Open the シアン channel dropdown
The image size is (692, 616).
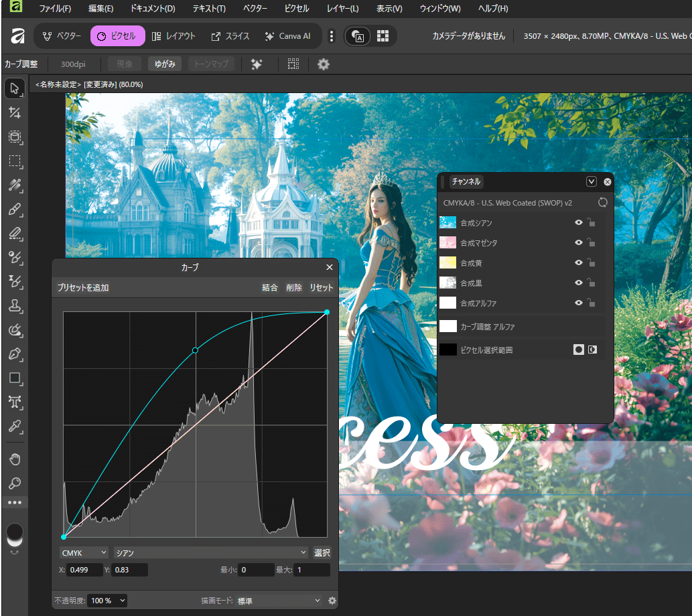[210, 553]
